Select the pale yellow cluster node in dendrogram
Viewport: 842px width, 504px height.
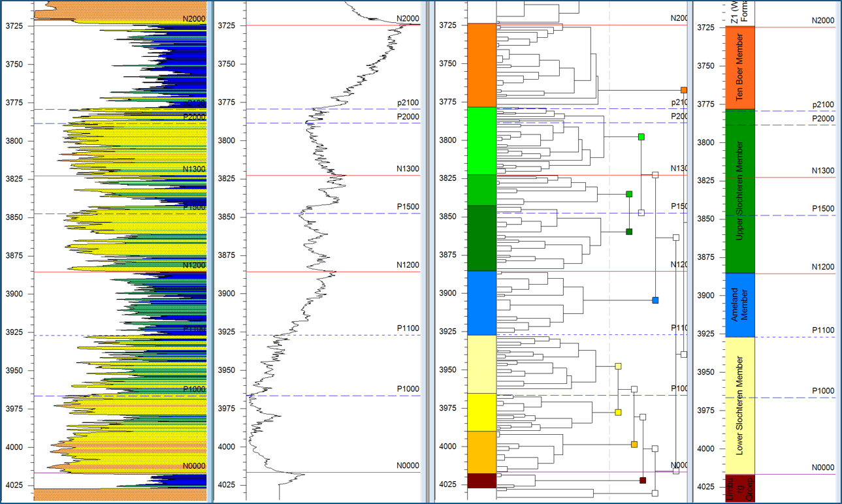coord(618,366)
